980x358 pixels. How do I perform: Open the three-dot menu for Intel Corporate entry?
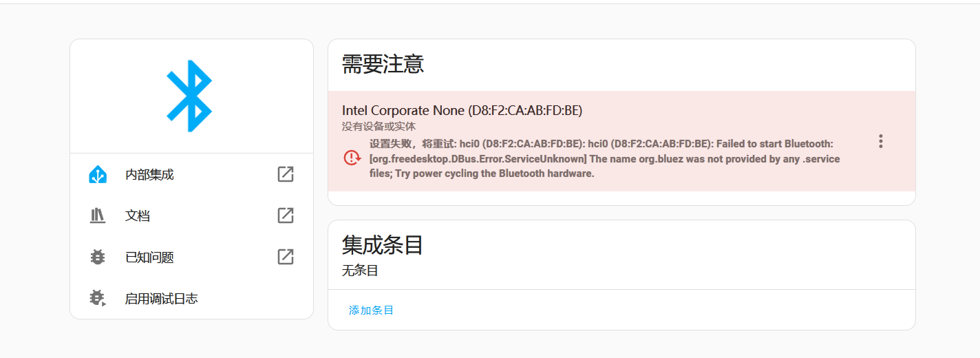click(x=880, y=141)
